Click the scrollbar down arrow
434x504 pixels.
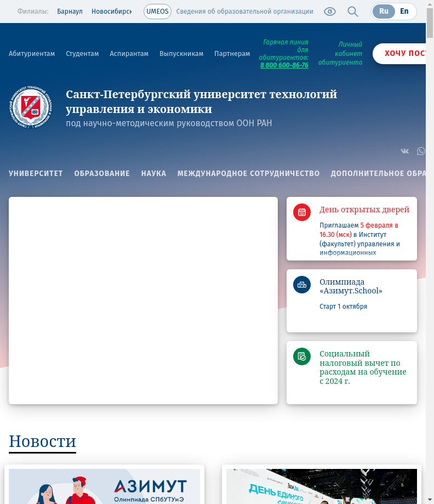click(x=430, y=500)
